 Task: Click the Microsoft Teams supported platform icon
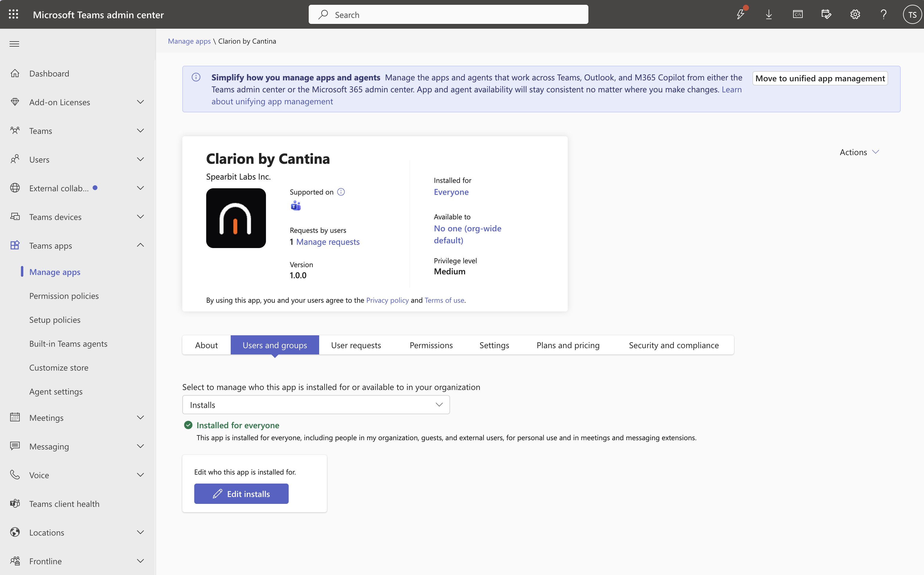296,206
